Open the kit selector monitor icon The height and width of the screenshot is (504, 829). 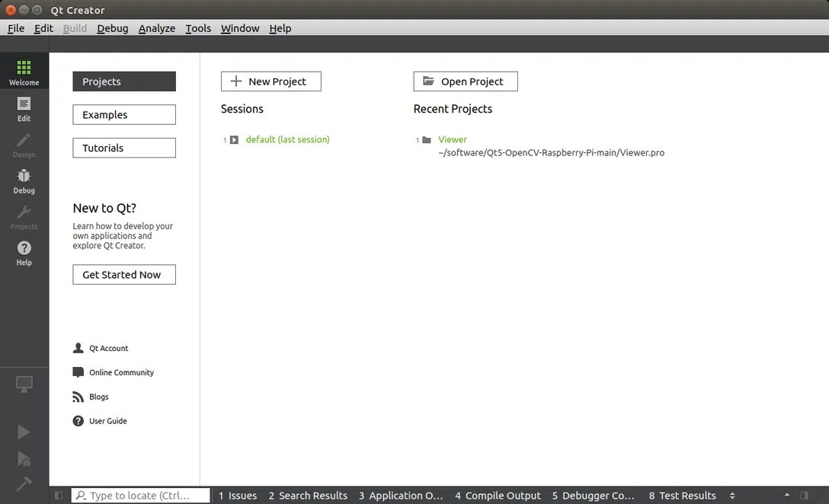tap(24, 385)
